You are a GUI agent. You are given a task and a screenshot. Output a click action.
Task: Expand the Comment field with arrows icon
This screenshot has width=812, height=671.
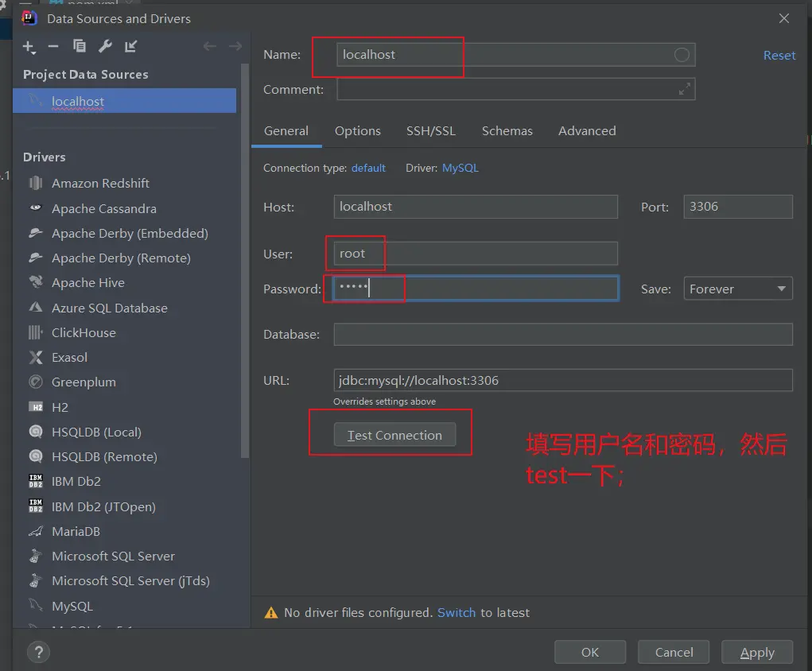(684, 90)
